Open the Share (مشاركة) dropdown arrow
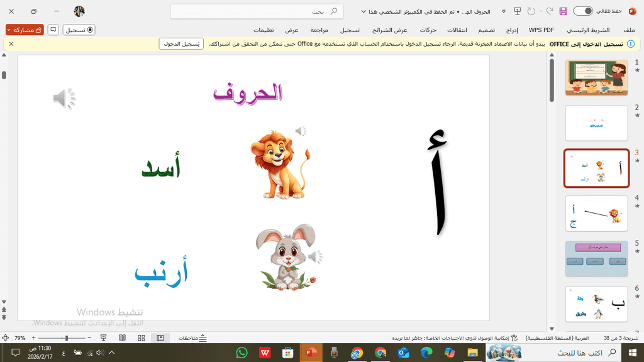 pyautogui.click(x=9, y=30)
